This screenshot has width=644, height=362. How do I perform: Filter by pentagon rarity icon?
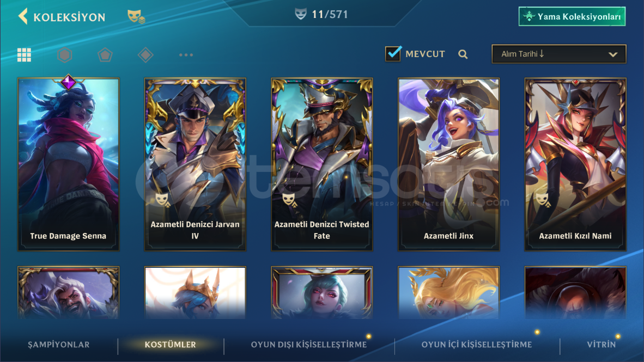click(x=105, y=54)
